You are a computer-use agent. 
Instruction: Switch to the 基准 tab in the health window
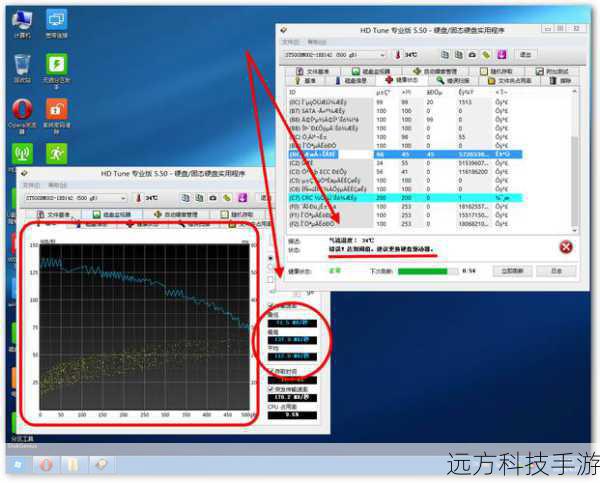pos(305,80)
